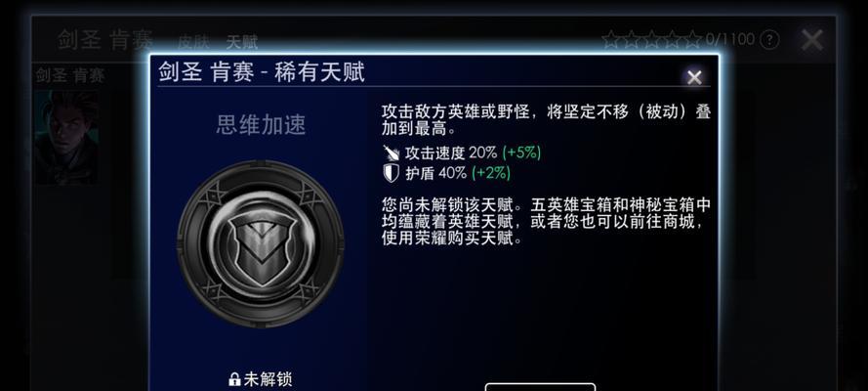
Task: Click the first star in rating row
Action: click(610, 39)
